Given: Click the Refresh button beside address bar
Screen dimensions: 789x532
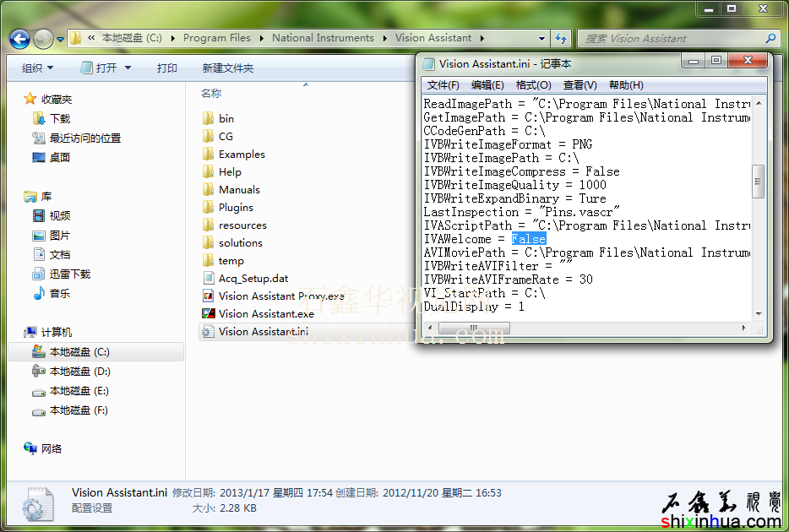Looking at the screenshot, I should [x=561, y=38].
